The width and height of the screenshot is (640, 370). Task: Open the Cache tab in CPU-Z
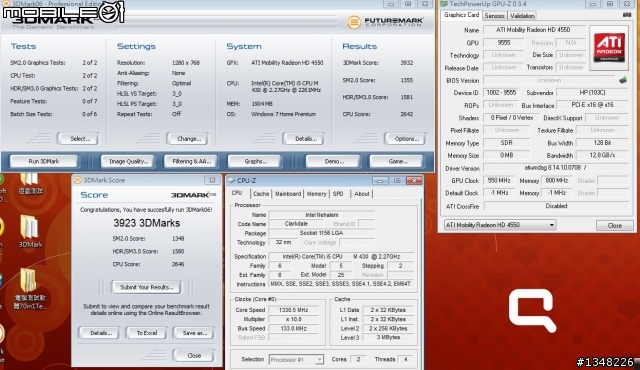pos(260,194)
